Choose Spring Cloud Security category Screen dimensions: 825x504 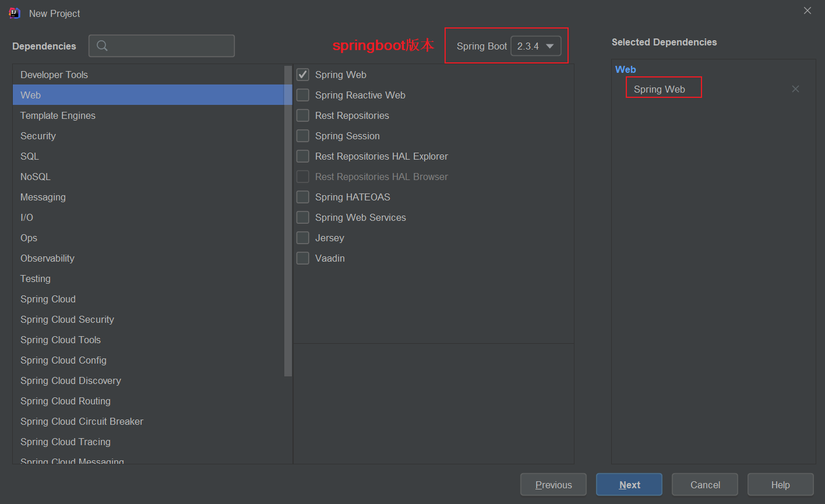(x=149, y=319)
